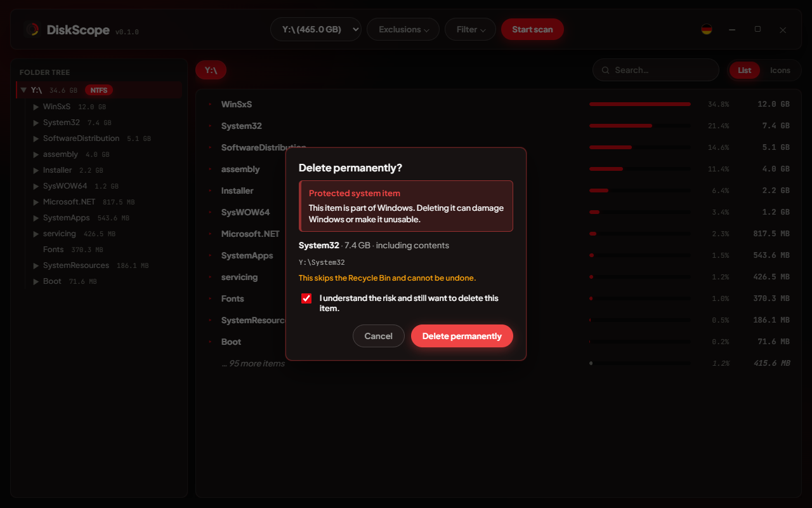Click the German flag language icon
The width and height of the screenshot is (812, 508).
pyautogui.click(x=707, y=29)
